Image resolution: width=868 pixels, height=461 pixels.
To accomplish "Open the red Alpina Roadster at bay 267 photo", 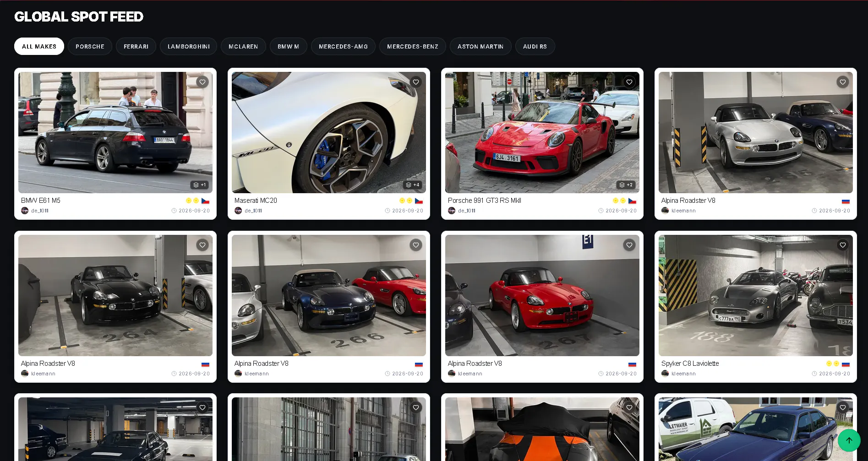I will pos(542,295).
